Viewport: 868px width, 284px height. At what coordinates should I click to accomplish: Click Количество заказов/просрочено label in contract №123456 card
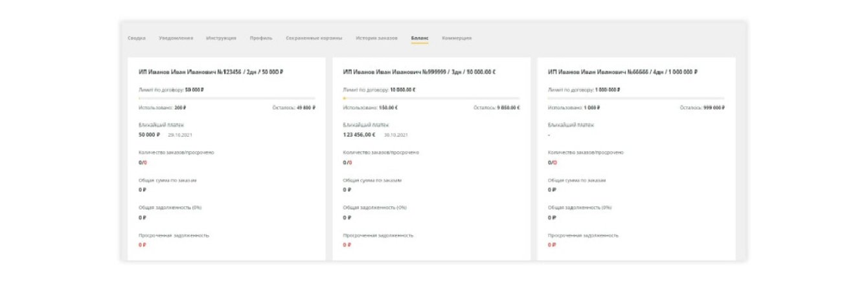(176, 152)
